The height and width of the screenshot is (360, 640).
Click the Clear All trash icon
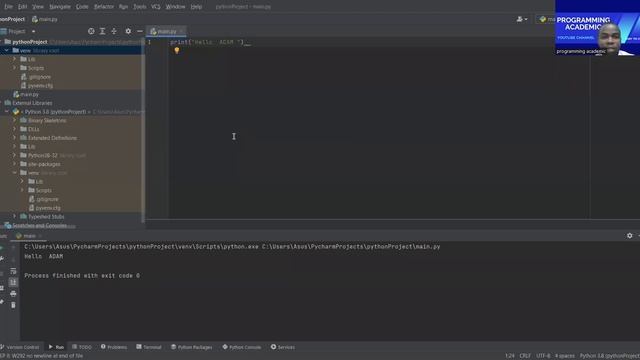click(13, 305)
